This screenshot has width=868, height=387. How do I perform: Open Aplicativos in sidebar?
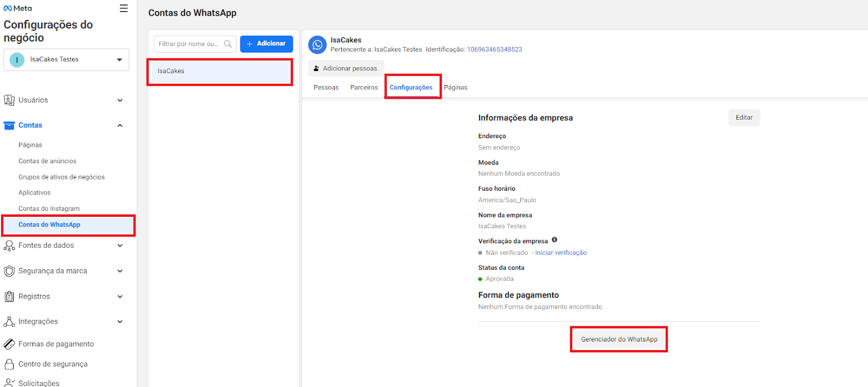click(34, 192)
